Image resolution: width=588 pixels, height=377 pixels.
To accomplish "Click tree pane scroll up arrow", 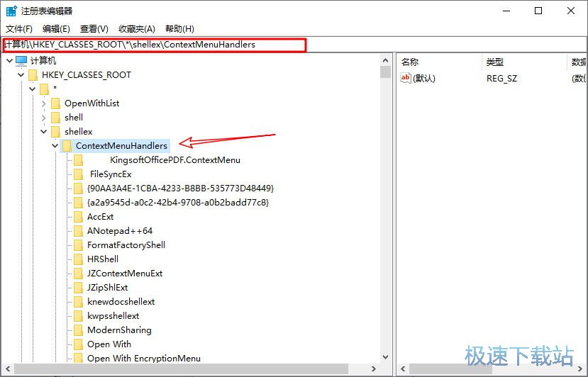I will (x=386, y=60).
